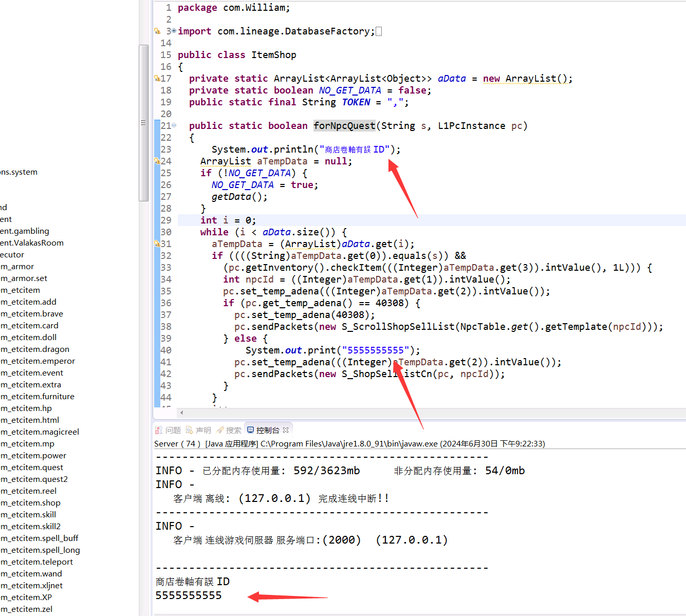Select ent.gambling package
686x616 pixels.
pyautogui.click(x=25, y=231)
